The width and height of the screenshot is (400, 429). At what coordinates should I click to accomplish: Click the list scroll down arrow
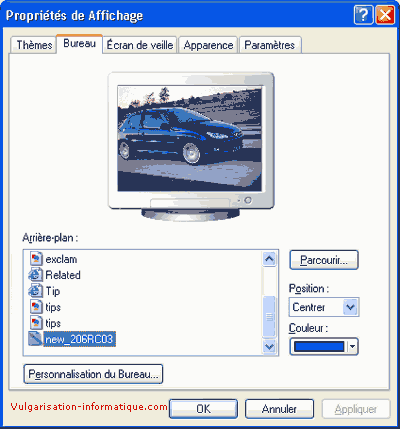[x=269, y=347]
